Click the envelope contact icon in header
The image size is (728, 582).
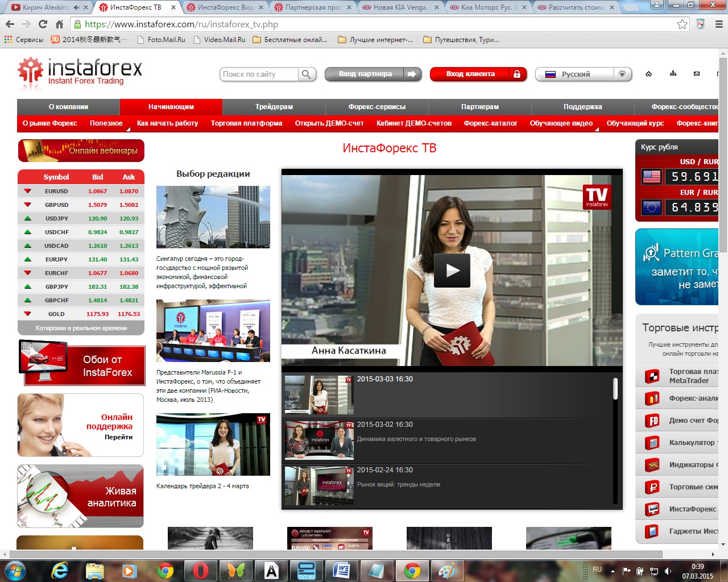point(697,74)
